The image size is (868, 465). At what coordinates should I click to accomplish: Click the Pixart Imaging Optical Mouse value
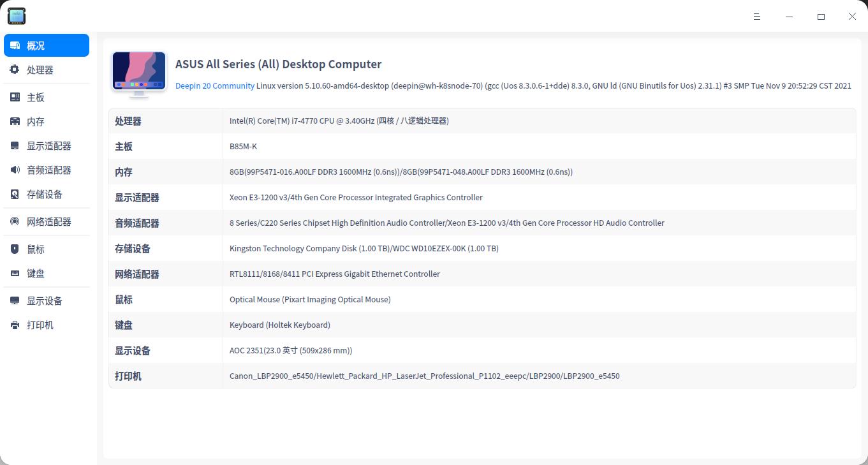pyautogui.click(x=310, y=299)
